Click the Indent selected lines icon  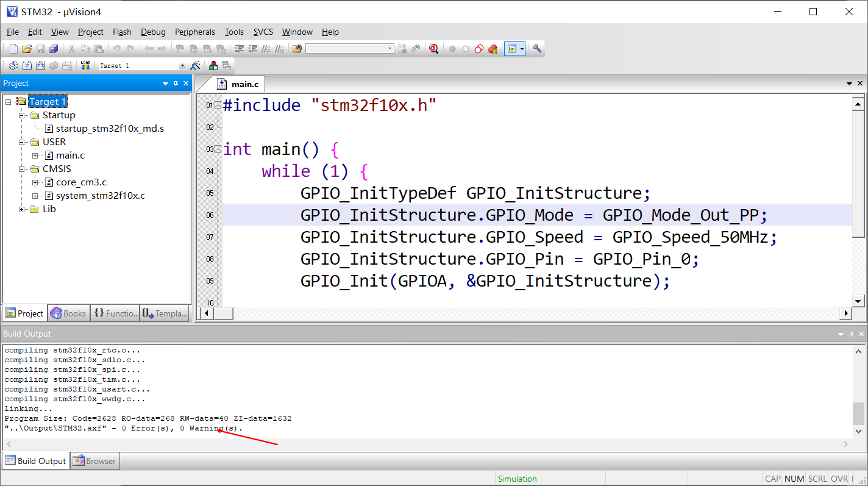239,49
